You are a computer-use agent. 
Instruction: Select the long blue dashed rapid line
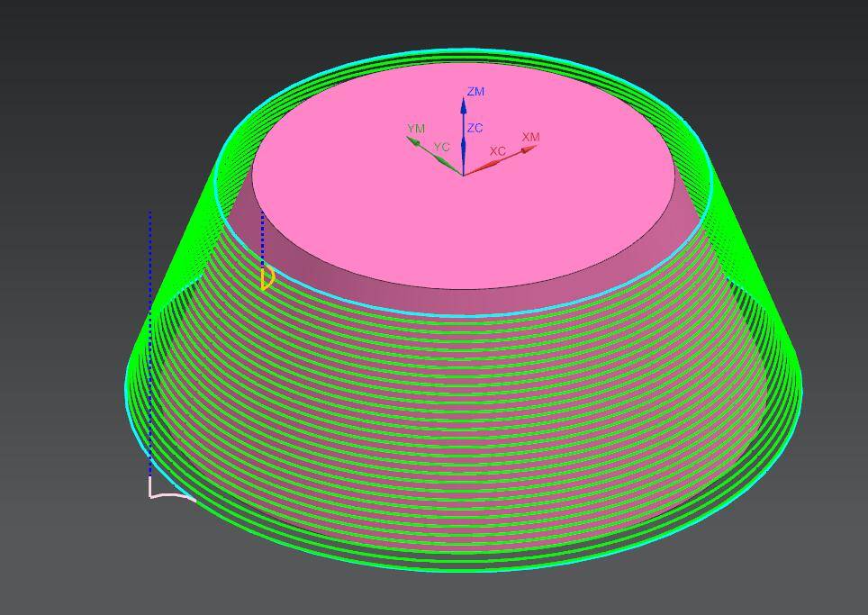[x=150, y=342]
